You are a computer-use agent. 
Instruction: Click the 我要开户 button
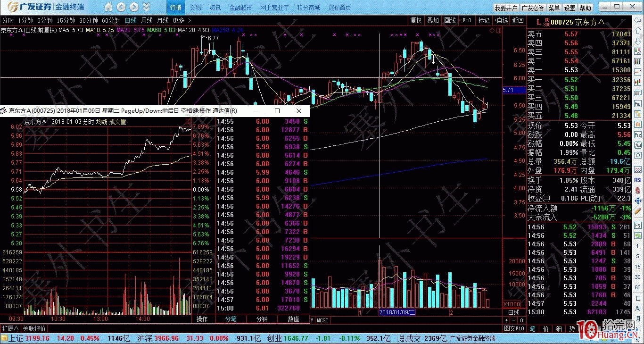[506, 8]
